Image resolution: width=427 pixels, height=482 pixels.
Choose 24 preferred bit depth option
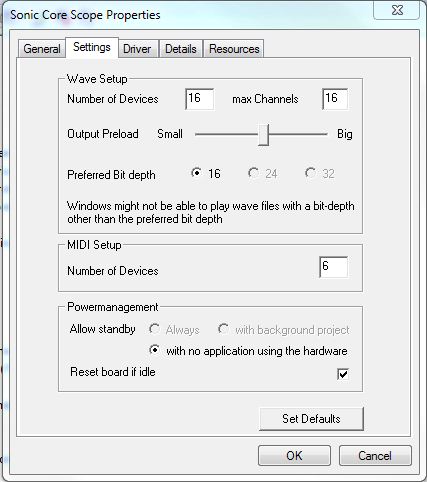point(253,173)
